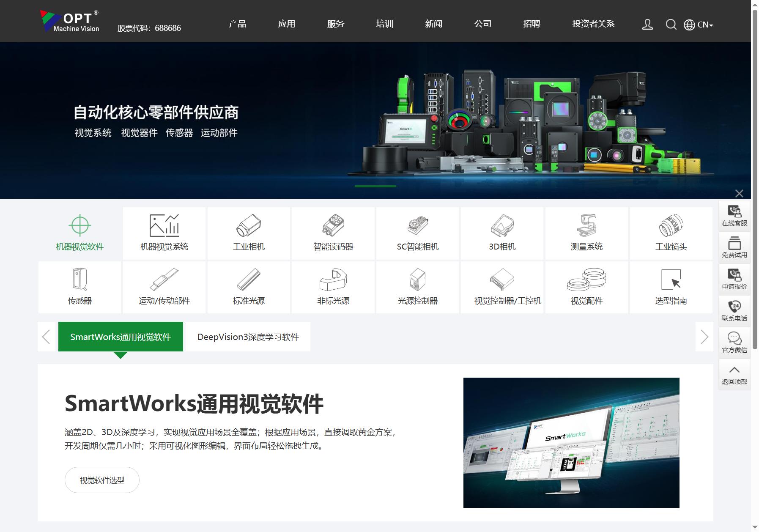Click the 免费试用 free trial sidebar icon
Screen dimensions: 759x532
coord(734,247)
